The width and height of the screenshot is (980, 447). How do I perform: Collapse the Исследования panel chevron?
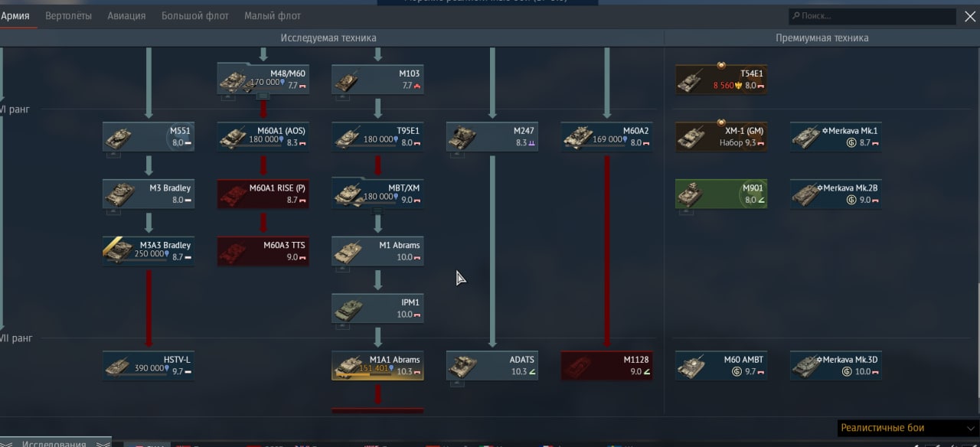pyautogui.click(x=103, y=444)
